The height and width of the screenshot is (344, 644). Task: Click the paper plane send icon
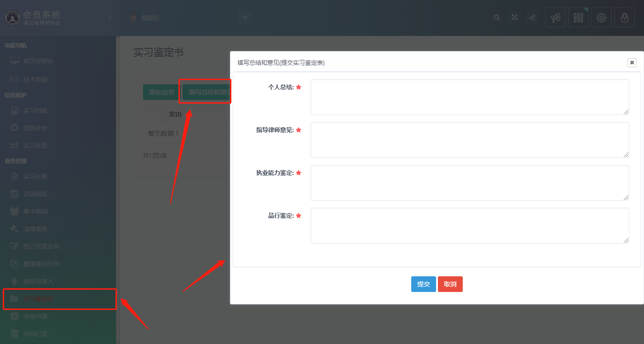532,17
